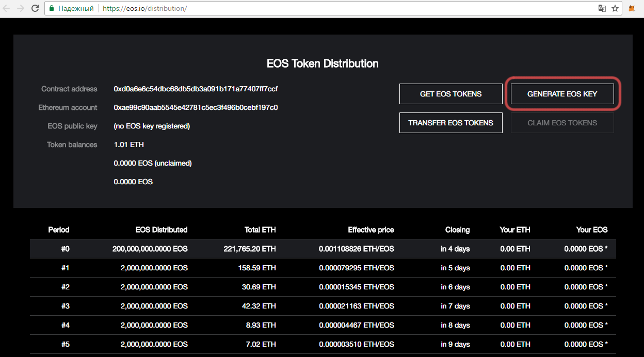Click the TRANSFER EOS TOKENS button
The image size is (644, 357).
[x=451, y=123]
